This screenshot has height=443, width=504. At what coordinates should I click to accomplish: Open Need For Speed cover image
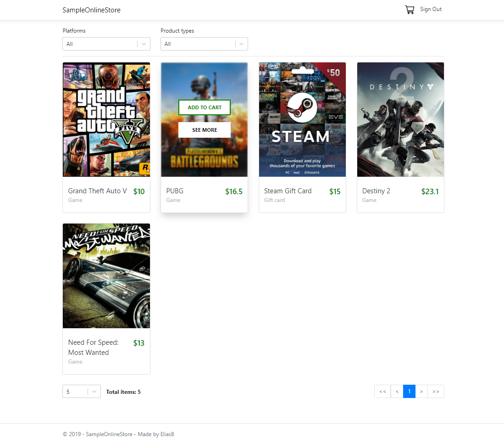click(x=106, y=276)
